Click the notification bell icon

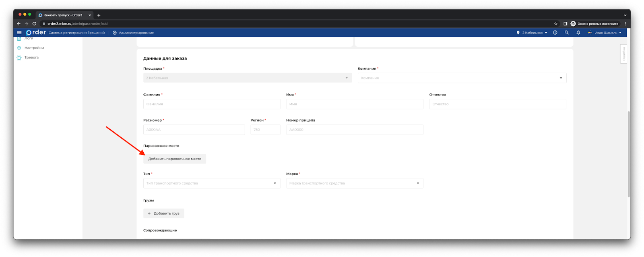click(578, 33)
